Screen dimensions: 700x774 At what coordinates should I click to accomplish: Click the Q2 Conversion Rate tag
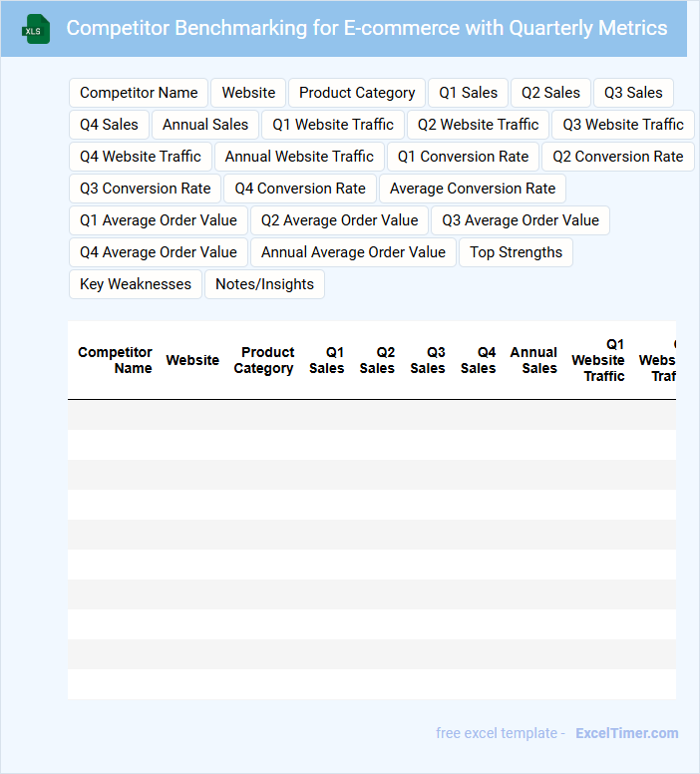pos(618,157)
